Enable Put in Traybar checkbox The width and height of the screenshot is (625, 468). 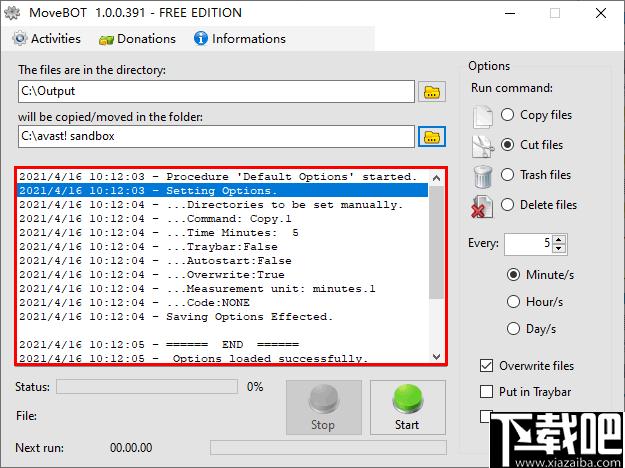(x=486, y=391)
